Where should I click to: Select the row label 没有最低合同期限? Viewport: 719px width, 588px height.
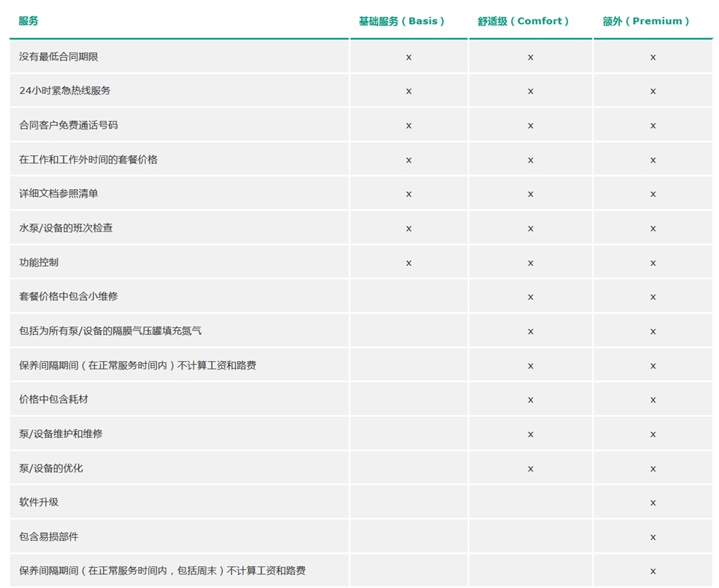[59, 57]
